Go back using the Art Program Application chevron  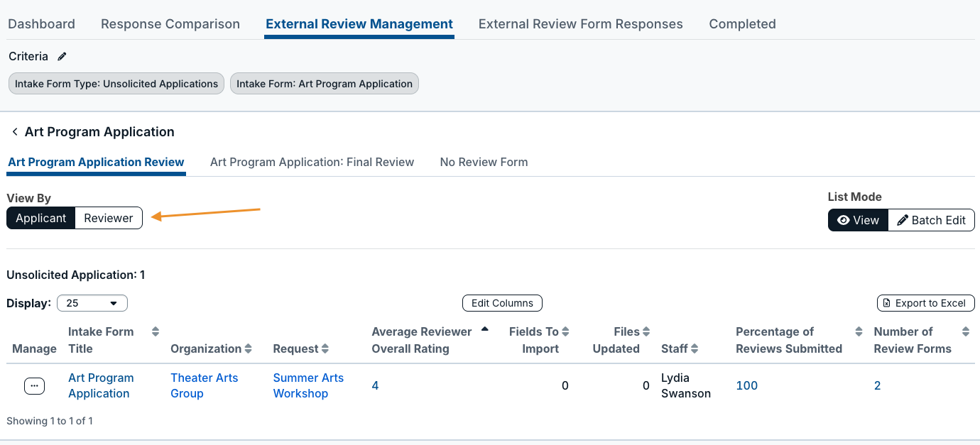pyautogui.click(x=14, y=132)
